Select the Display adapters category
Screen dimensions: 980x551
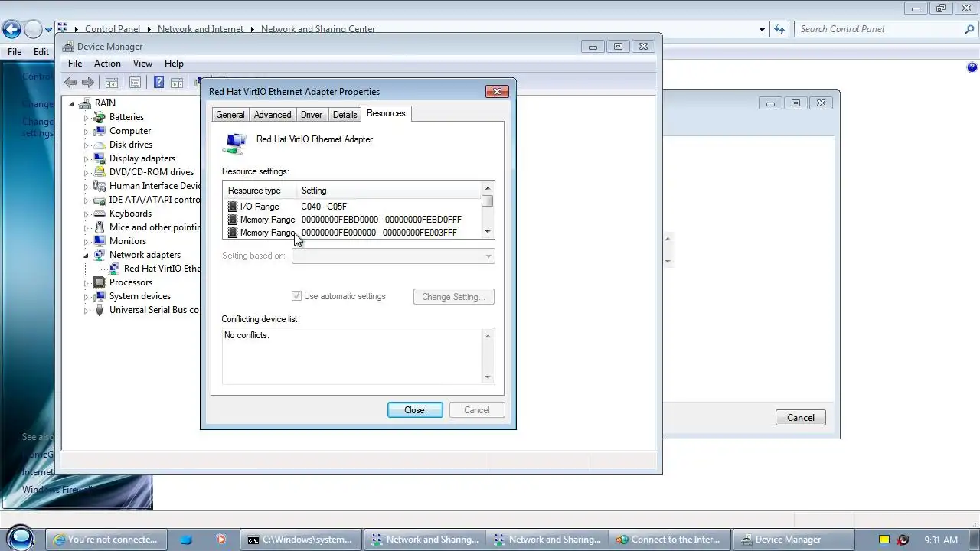tap(142, 158)
